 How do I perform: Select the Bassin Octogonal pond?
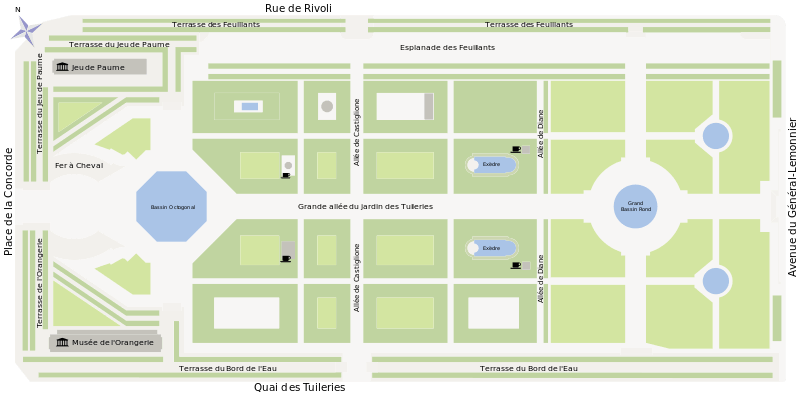(x=172, y=207)
